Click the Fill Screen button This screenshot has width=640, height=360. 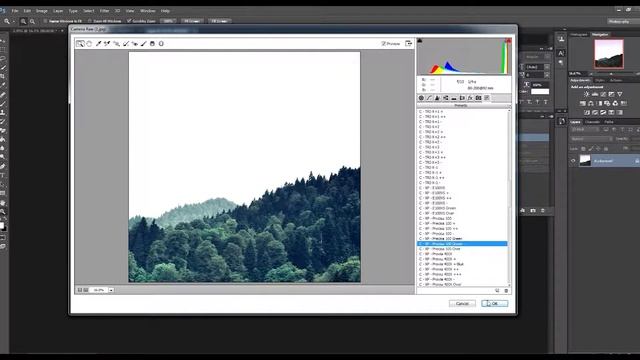220,21
